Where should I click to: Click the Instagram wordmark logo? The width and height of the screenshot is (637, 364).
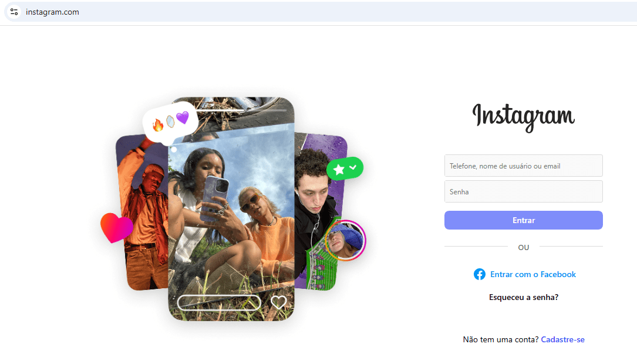(x=523, y=118)
